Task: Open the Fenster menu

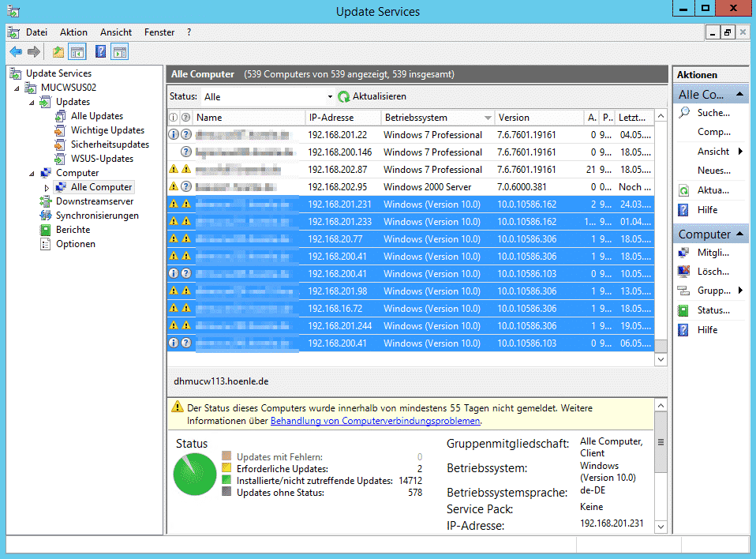Action: 159,32
